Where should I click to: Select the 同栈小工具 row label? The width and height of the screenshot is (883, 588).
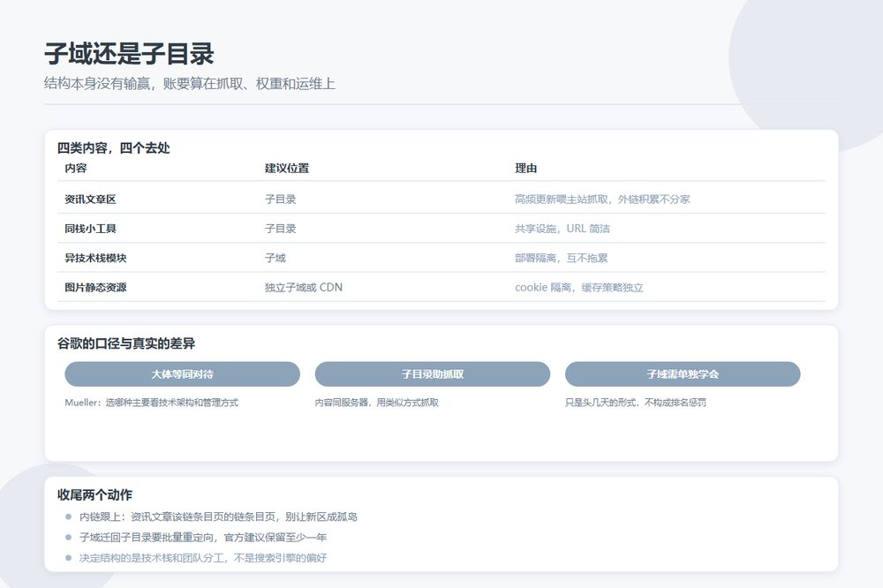click(90, 229)
